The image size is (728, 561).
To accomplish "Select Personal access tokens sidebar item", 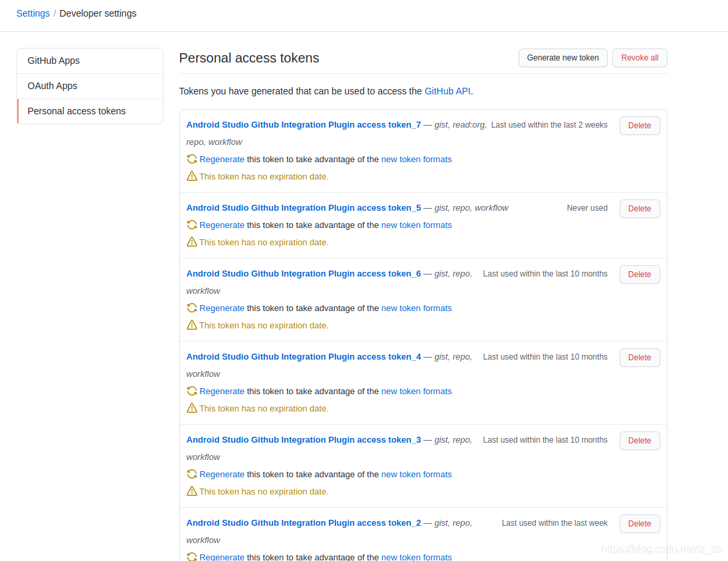I will pos(90,111).
